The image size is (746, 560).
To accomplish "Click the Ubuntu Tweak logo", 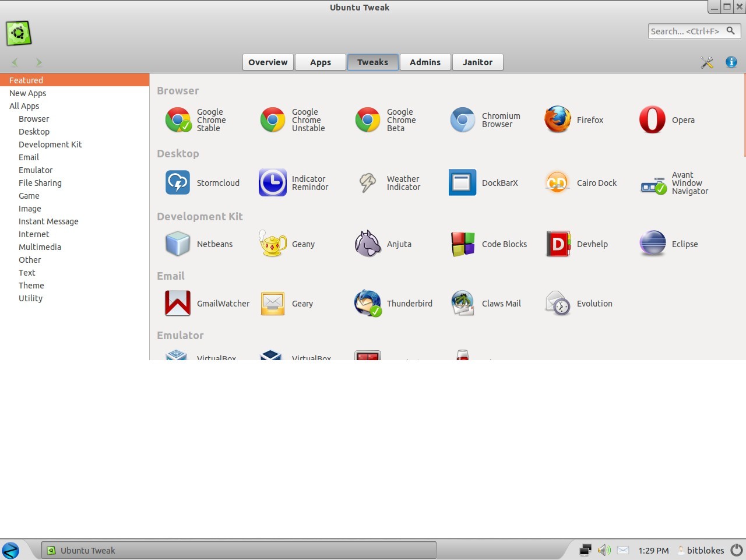I will coord(19,33).
